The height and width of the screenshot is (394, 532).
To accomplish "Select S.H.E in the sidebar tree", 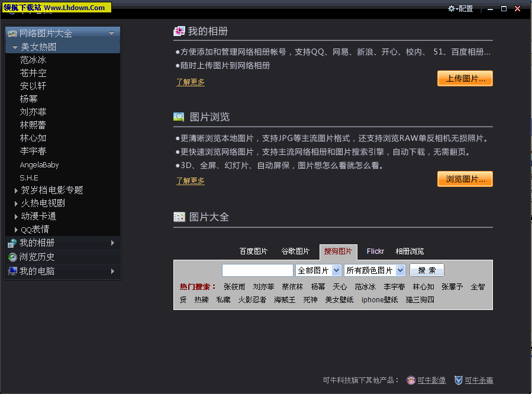I will click(x=29, y=177).
